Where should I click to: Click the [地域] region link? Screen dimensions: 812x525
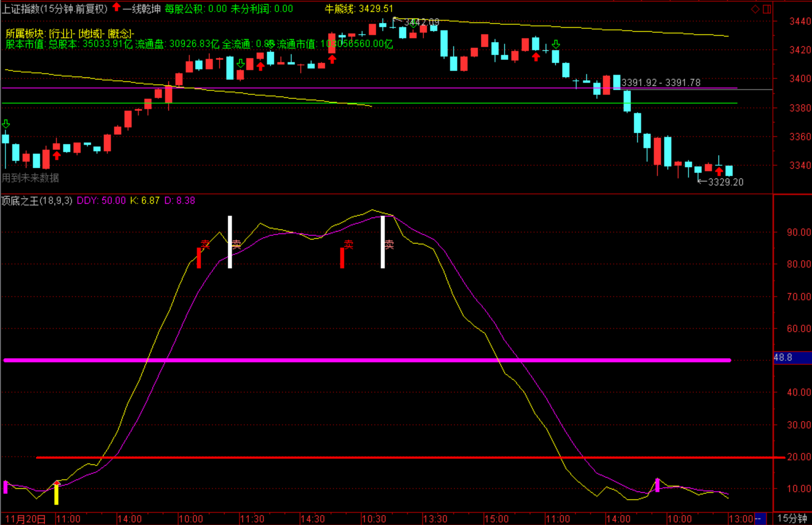point(91,33)
